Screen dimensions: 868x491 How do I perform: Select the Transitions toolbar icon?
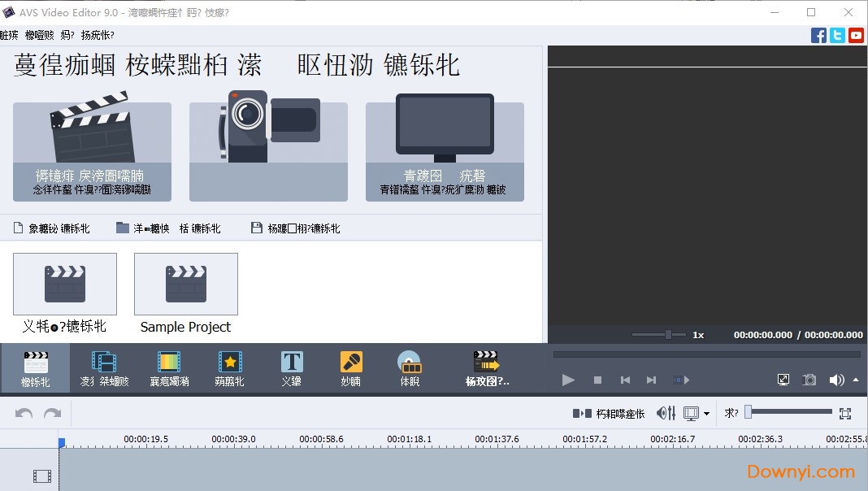tap(106, 367)
